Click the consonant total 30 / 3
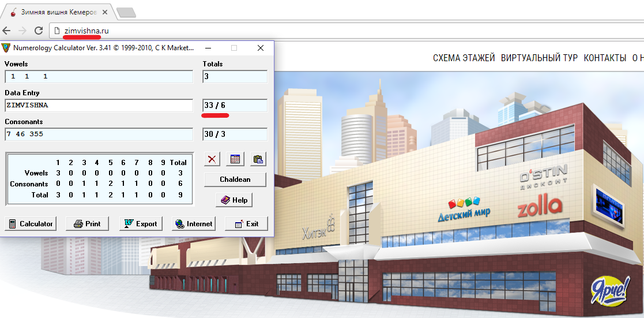 [x=235, y=134]
